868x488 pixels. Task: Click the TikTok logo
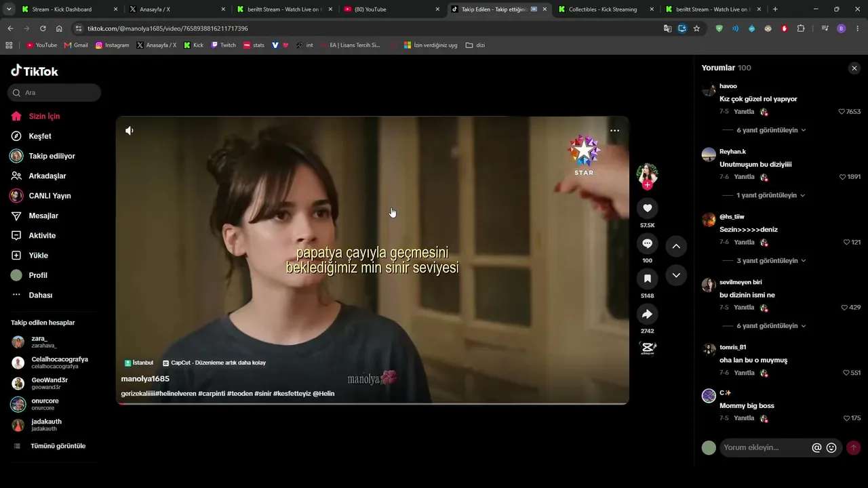click(x=35, y=71)
